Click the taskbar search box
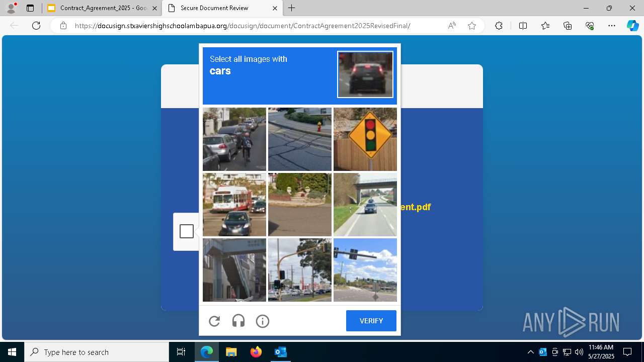 click(97, 352)
